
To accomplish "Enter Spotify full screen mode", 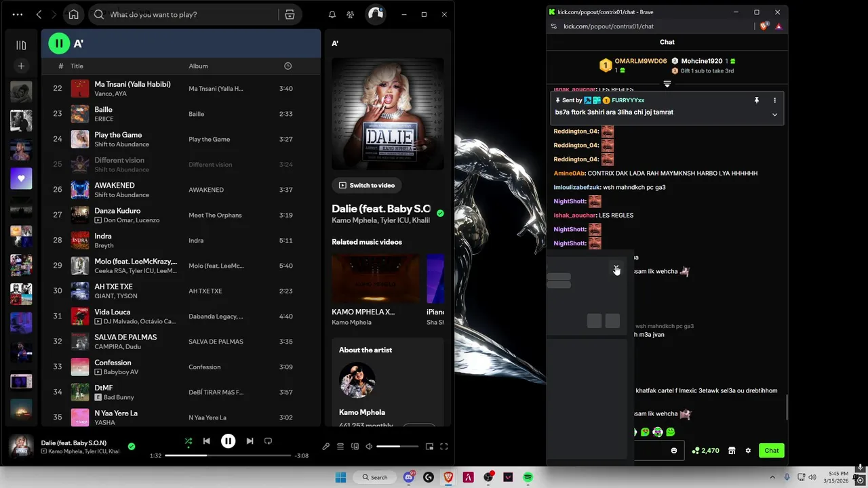I will pos(444,447).
